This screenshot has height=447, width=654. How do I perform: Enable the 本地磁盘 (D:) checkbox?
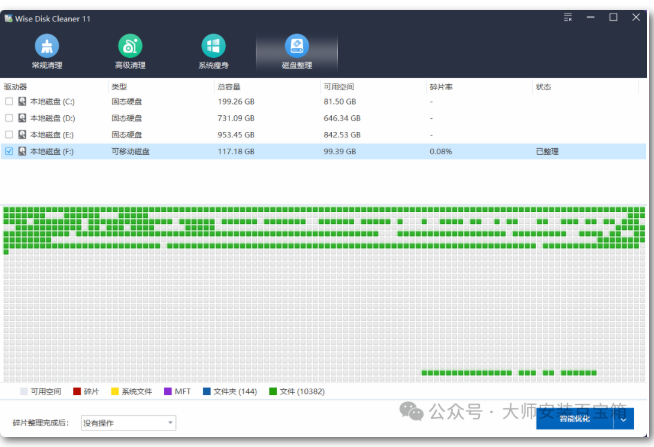[9, 118]
